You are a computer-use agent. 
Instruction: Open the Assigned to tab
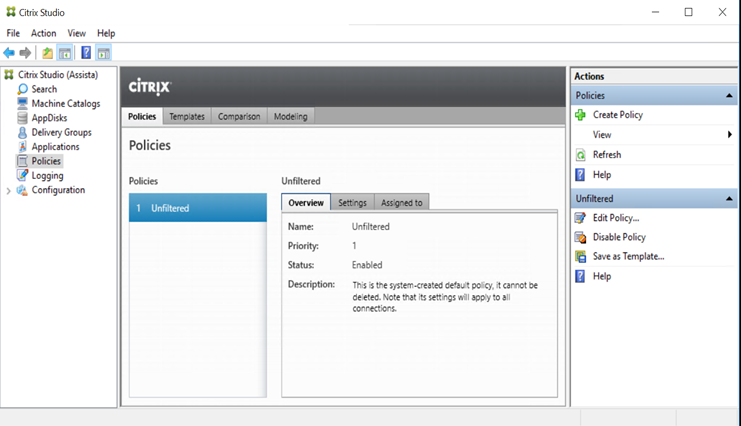tap(402, 202)
